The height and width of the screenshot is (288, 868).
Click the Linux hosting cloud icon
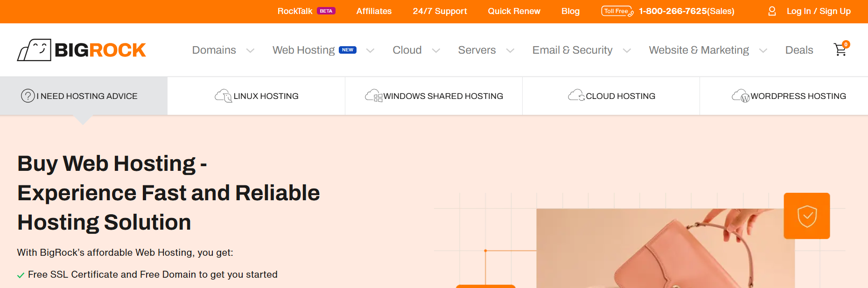click(x=223, y=96)
